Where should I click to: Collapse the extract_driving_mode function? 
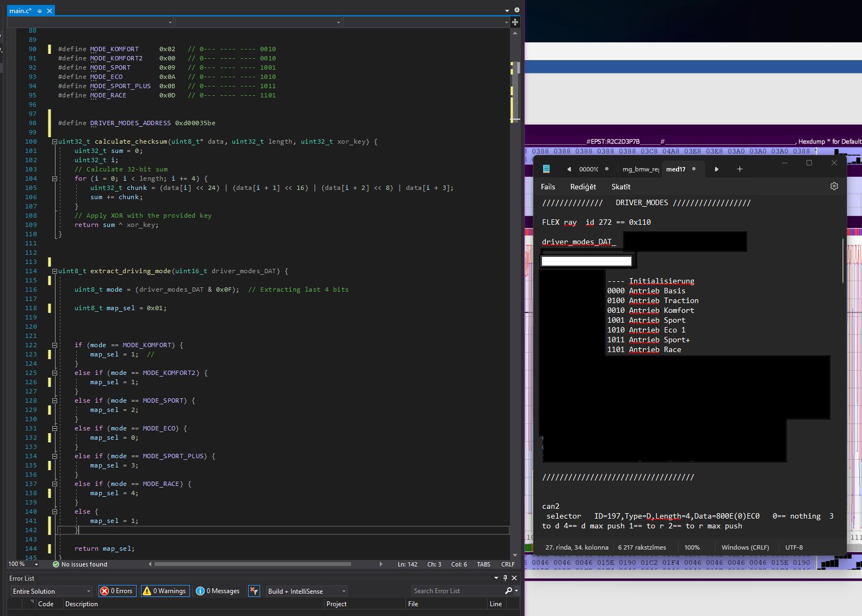coord(54,271)
